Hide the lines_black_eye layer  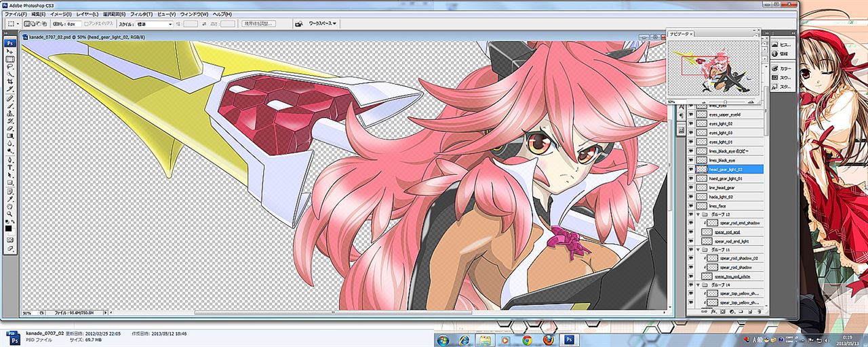691,160
